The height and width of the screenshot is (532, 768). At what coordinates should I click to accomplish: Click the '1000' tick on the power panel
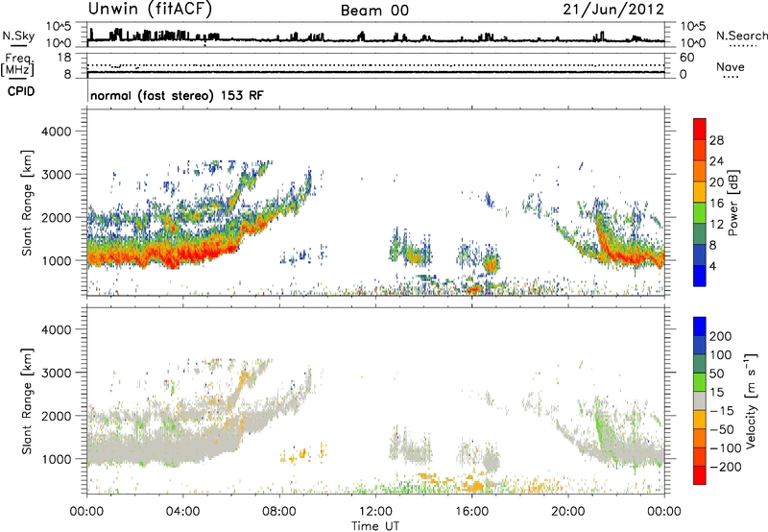tap(57, 260)
